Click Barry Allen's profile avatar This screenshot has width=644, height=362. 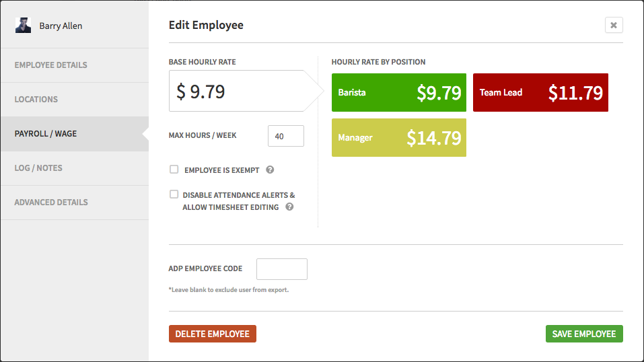pyautogui.click(x=23, y=26)
